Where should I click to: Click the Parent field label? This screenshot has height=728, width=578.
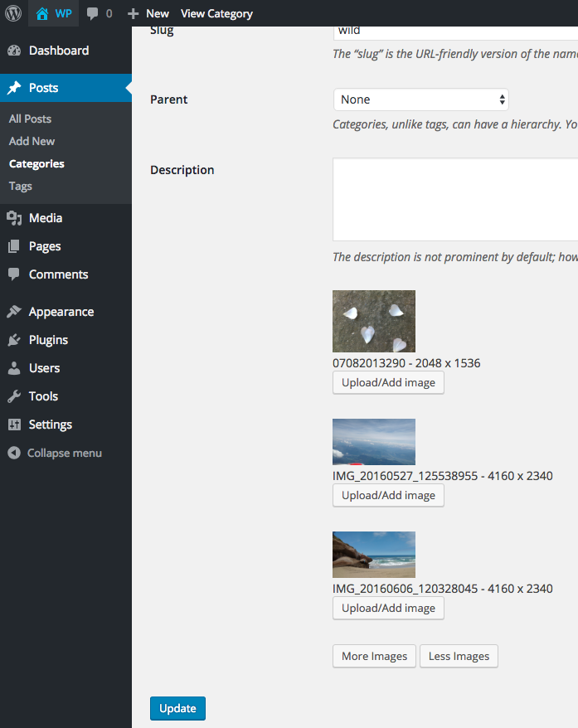click(168, 99)
